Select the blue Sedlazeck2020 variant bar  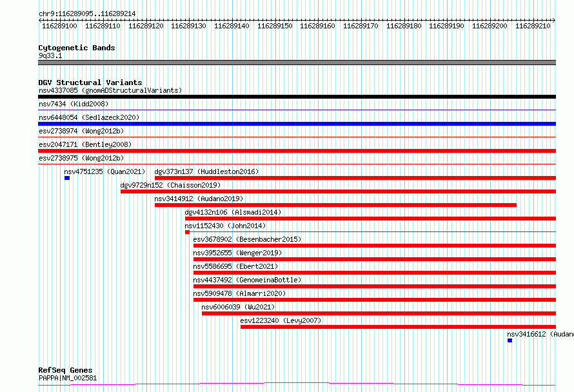coord(297,124)
